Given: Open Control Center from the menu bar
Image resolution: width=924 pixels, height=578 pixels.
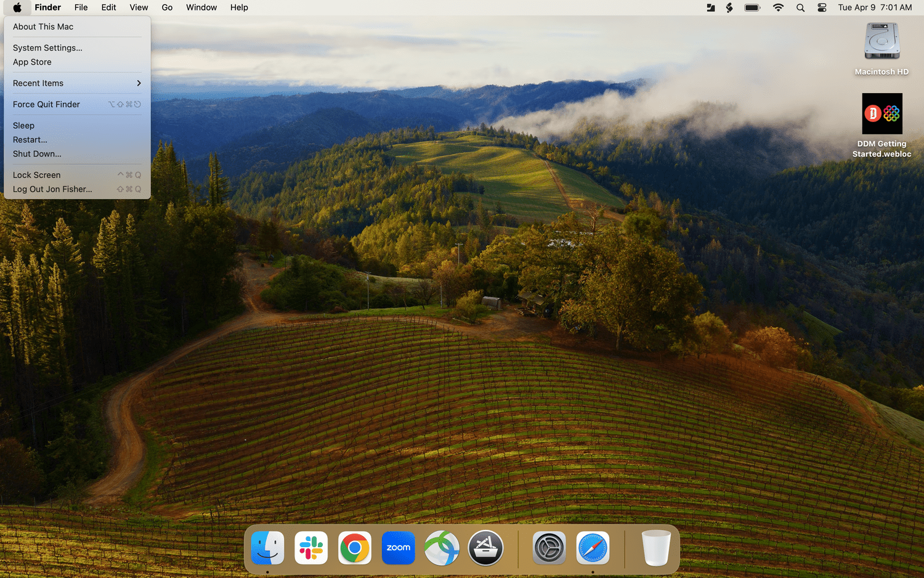Looking at the screenshot, I should coord(822,7).
